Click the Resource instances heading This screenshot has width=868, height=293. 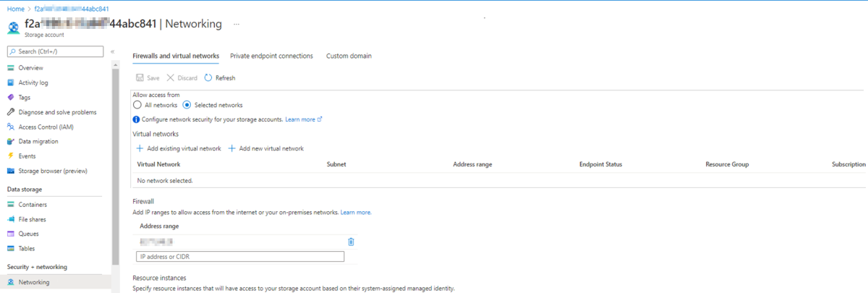coord(159,278)
